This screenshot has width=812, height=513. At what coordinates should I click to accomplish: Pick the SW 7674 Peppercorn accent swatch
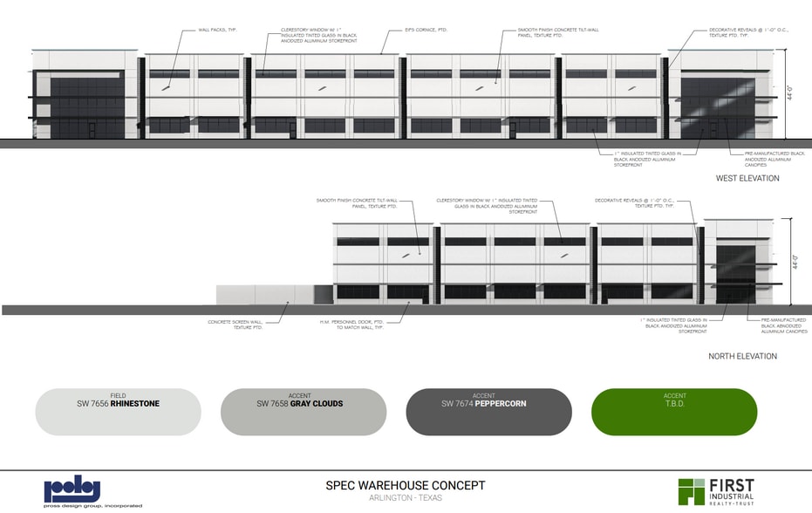pyautogui.click(x=488, y=412)
